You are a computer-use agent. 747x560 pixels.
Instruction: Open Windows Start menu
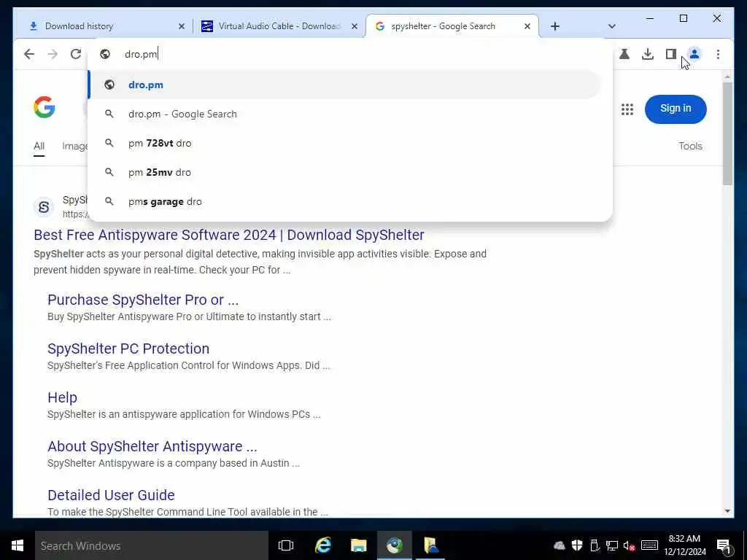point(18,545)
